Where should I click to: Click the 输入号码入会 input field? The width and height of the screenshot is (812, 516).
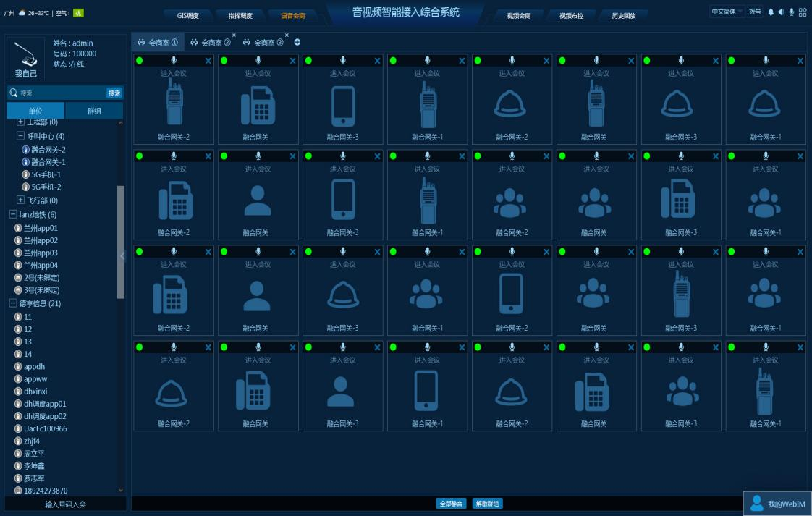(65, 504)
